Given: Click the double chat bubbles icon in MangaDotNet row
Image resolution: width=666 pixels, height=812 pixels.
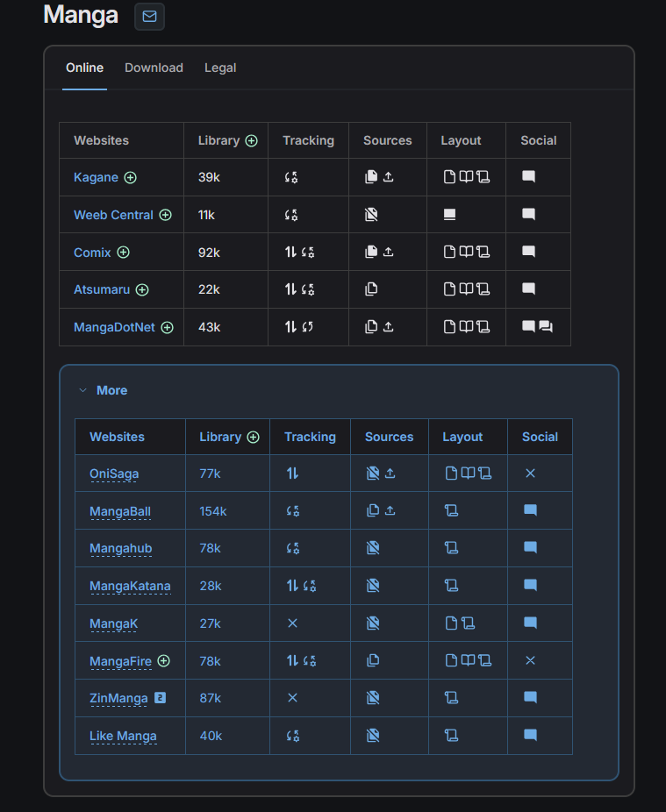Looking at the screenshot, I should 546,326.
